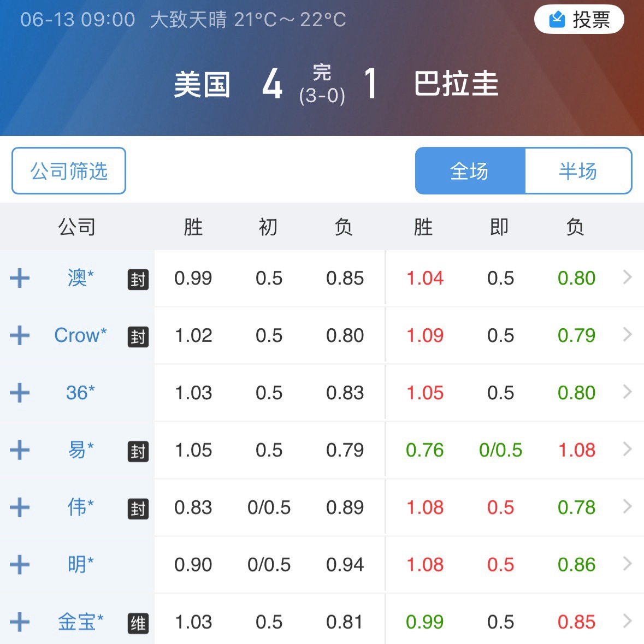644x644 pixels.
Task: Select company name Crow*
Action: [x=80, y=335]
